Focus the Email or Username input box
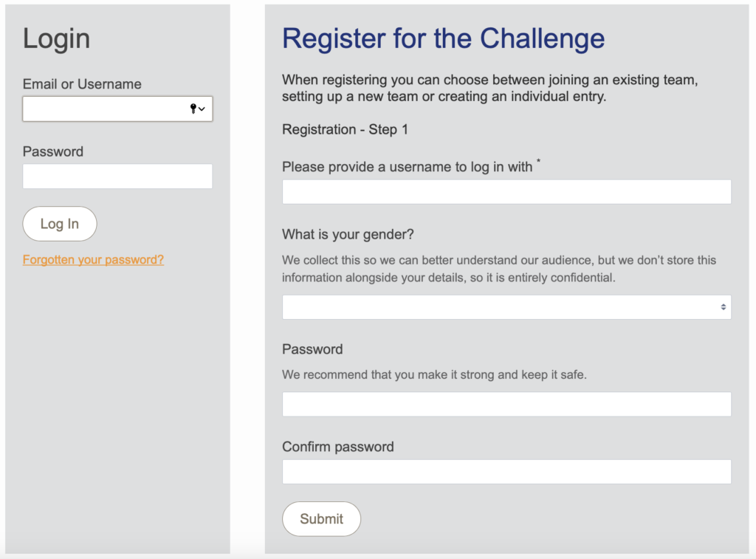Viewport: 756px width, 559px height. pos(117,109)
